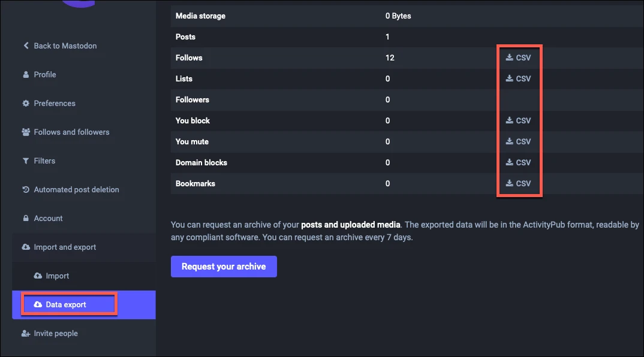Download the Lists CSV export

pyautogui.click(x=519, y=79)
